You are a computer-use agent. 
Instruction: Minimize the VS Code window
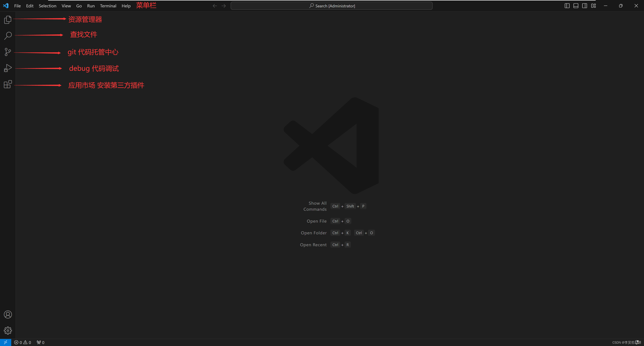click(x=605, y=6)
